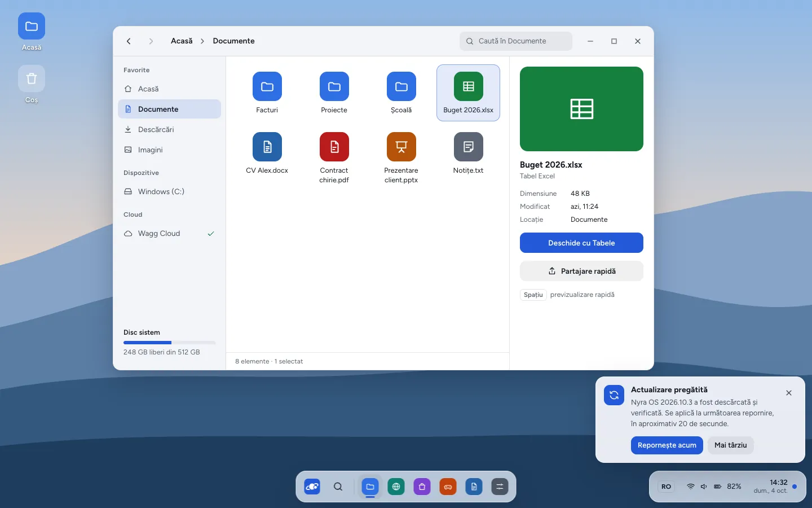Screen dimensions: 812x508
Task: Open the cloud launcher icon in dock
Action: click(x=312, y=487)
